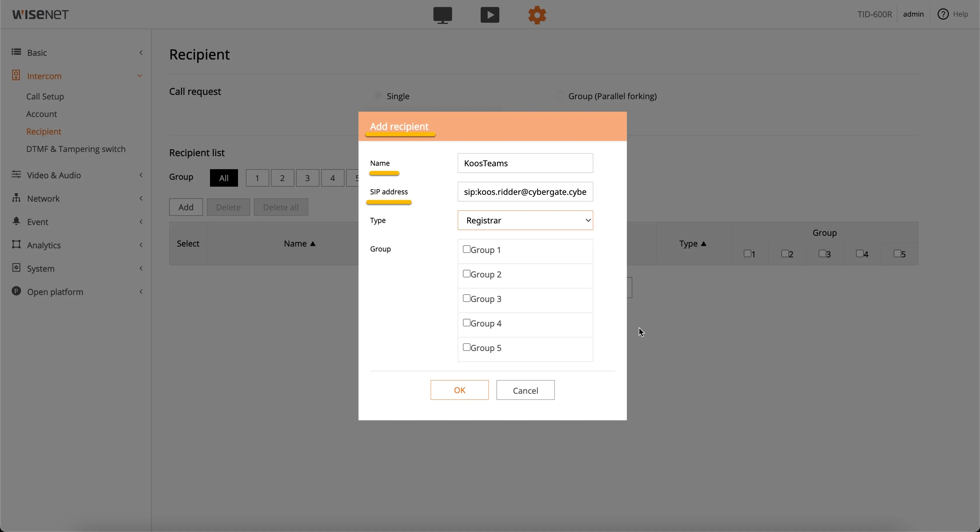The width and height of the screenshot is (980, 532).
Task: Click the Network menu icon
Action: click(x=16, y=198)
